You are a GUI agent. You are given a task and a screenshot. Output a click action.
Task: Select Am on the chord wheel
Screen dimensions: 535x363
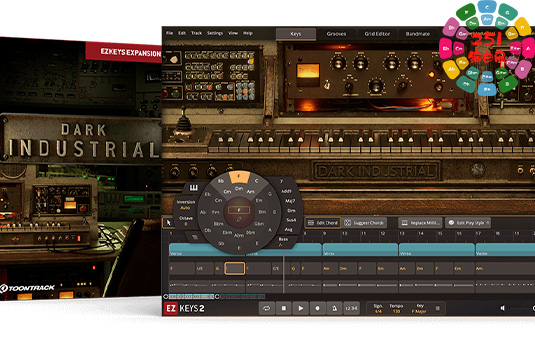tap(251, 191)
